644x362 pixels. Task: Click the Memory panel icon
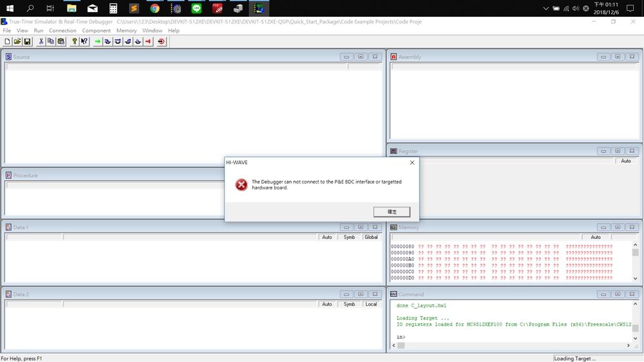click(393, 227)
